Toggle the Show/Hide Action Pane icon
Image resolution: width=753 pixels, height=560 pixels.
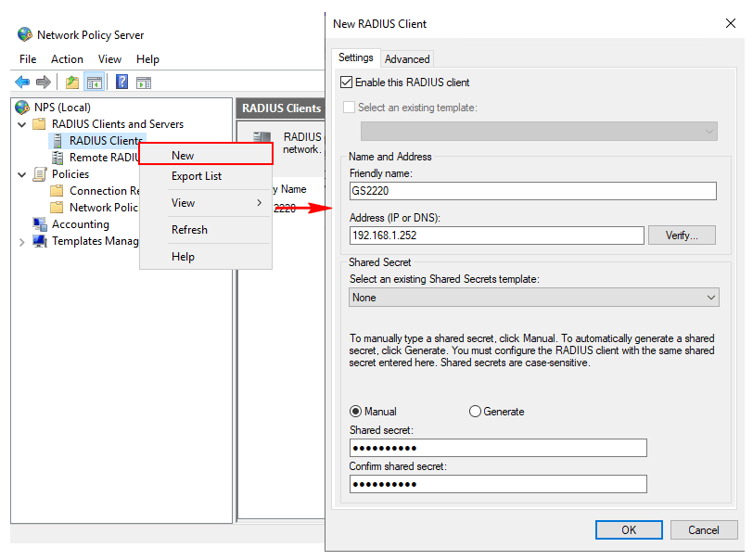[x=144, y=83]
